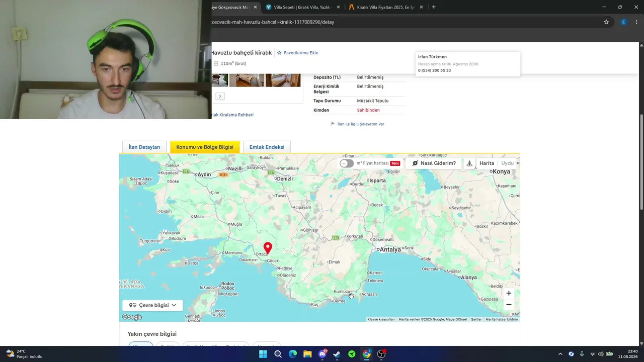Expand the Çevre bilgisi dropdown
Image resolution: width=644 pixels, height=362 pixels.
pos(152,305)
